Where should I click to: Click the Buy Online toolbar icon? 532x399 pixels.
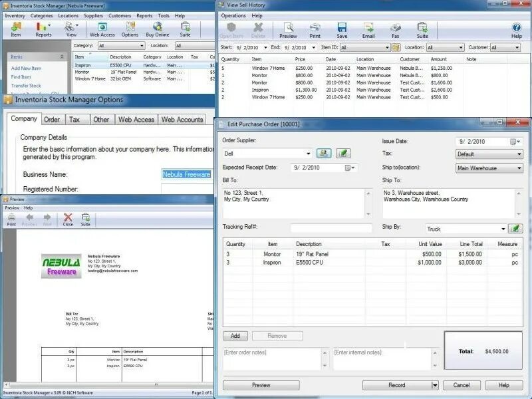tap(157, 28)
